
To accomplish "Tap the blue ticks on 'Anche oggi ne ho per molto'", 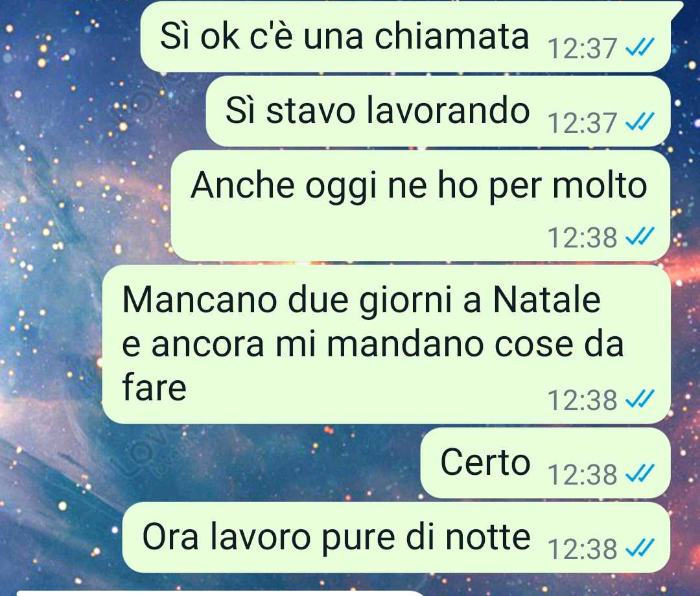I will pos(640,236).
